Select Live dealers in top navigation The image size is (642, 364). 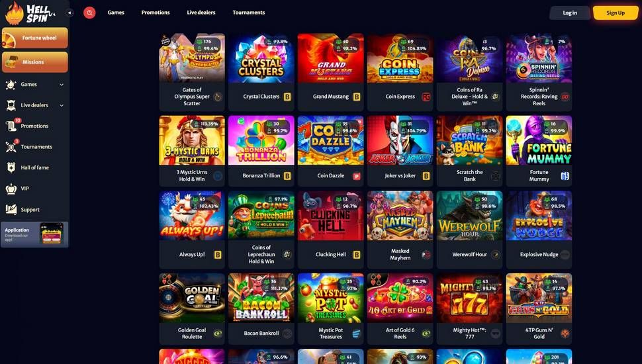pyautogui.click(x=201, y=13)
